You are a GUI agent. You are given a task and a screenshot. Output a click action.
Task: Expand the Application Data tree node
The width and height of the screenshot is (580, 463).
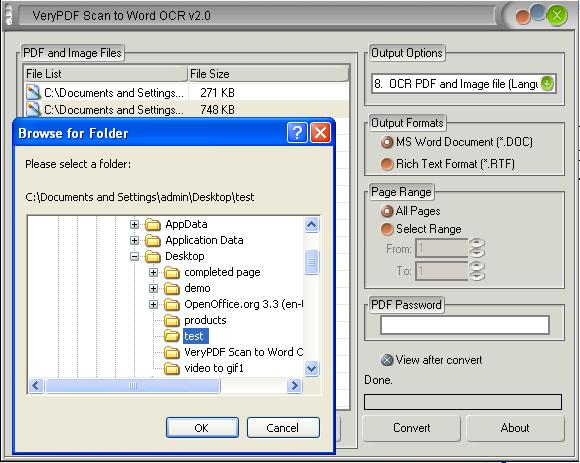pos(134,240)
